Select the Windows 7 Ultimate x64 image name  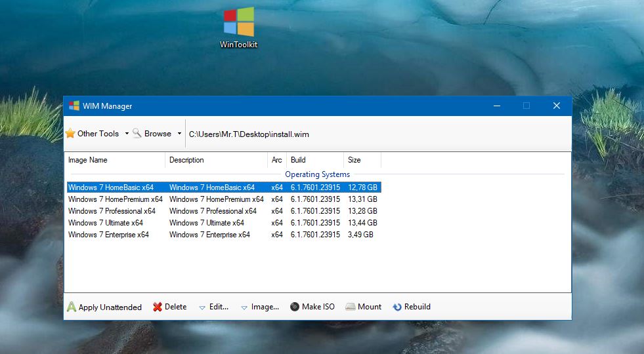106,223
